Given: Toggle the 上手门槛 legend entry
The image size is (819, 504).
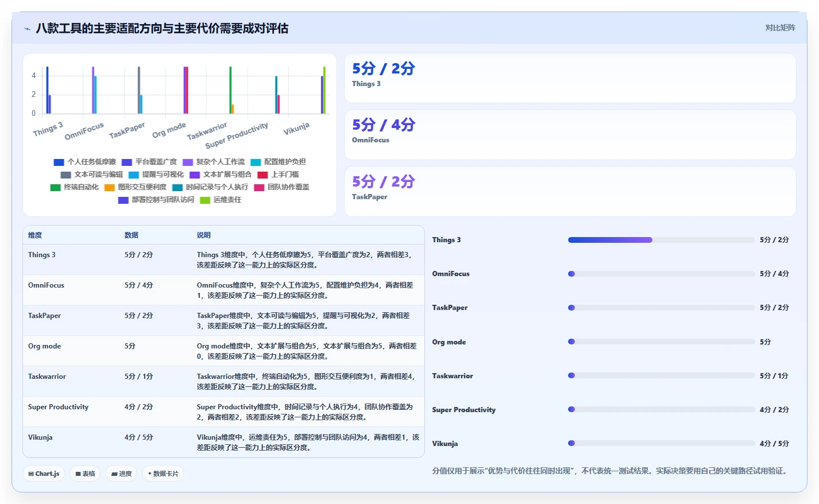Looking at the screenshot, I should pyautogui.click(x=278, y=175).
